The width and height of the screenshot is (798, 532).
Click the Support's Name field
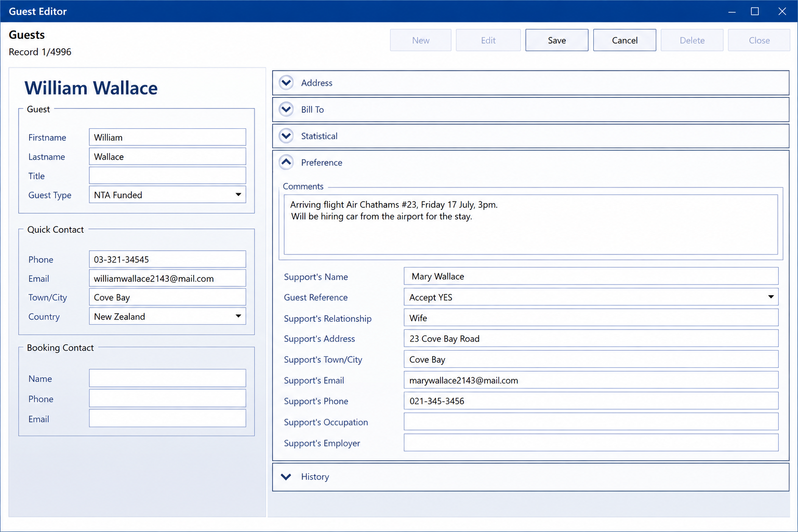591,276
